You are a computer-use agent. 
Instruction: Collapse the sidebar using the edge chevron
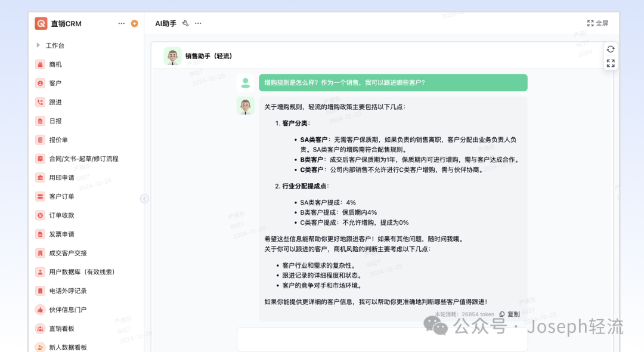coord(144,199)
